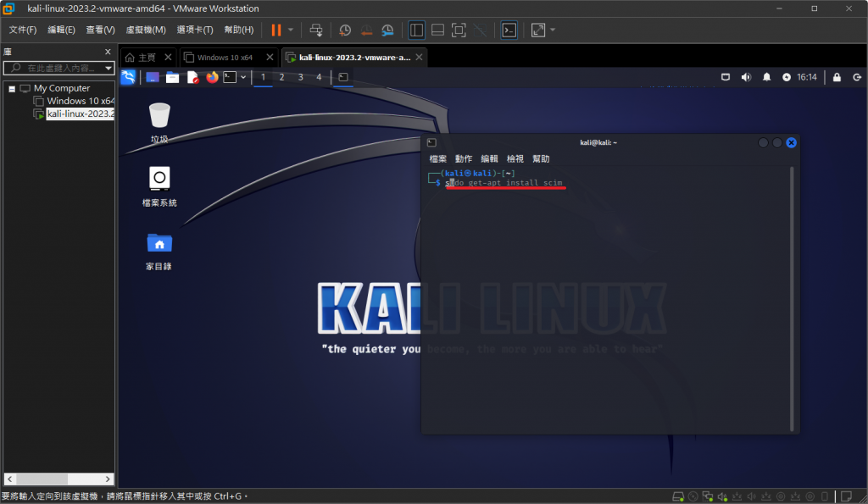Open the text editor from Kali panel
The image size is (868, 504).
point(192,77)
